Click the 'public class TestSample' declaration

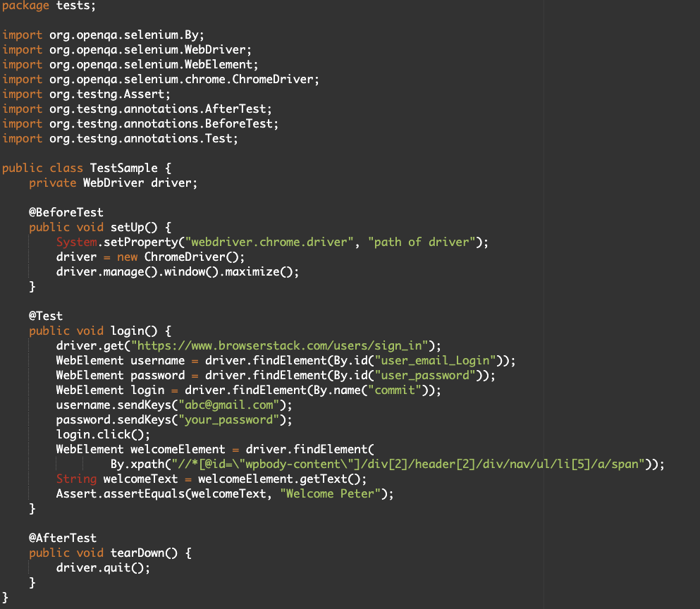click(x=87, y=168)
